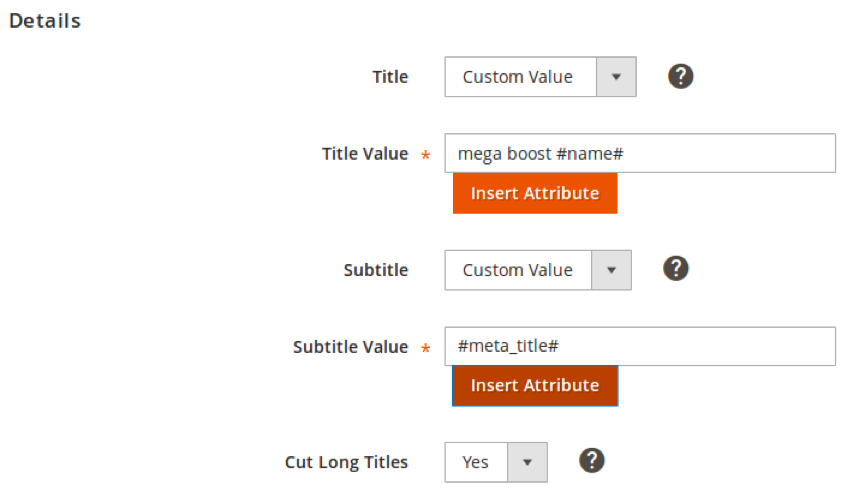This screenshot has height=497, width=859.
Task: Insert Attribute below the Title Value field
Action: pos(535,193)
